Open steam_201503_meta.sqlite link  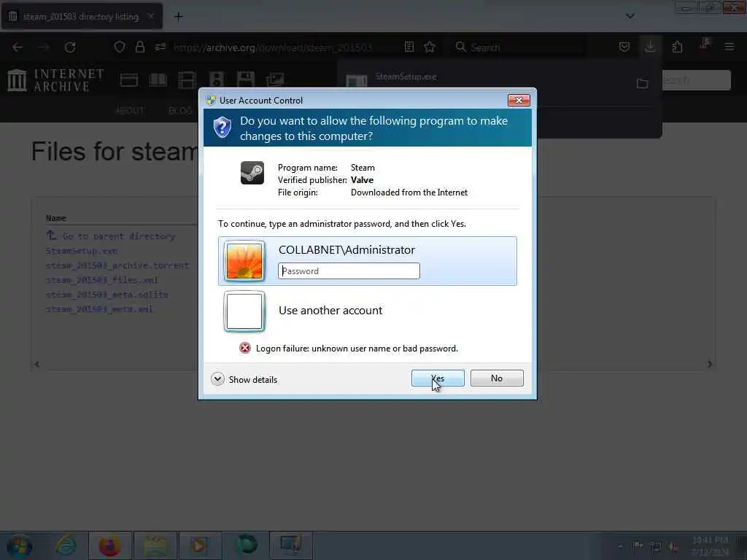tap(107, 295)
